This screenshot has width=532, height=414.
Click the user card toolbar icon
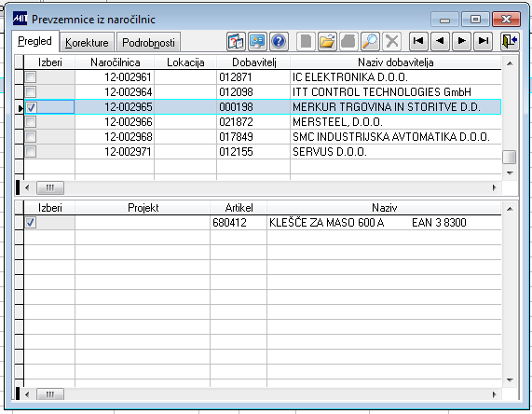[257, 41]
